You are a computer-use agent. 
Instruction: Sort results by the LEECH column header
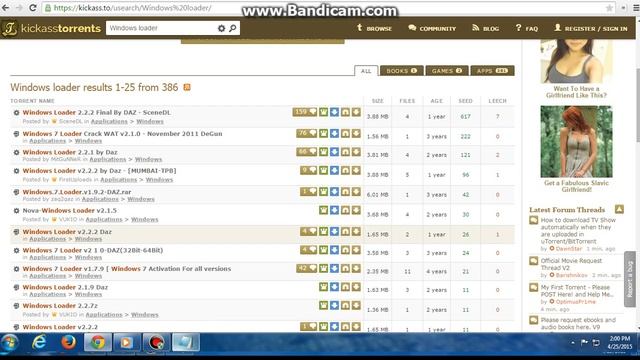(x=497, y=101)
